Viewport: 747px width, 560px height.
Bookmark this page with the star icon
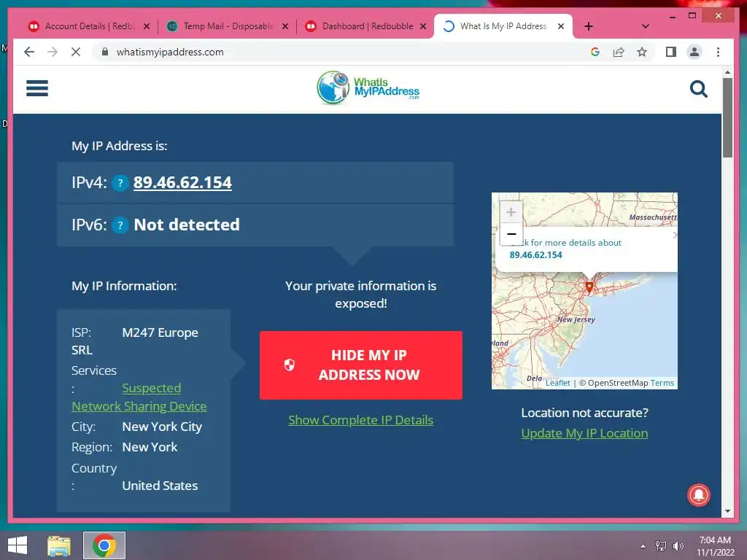coord(642,52)
